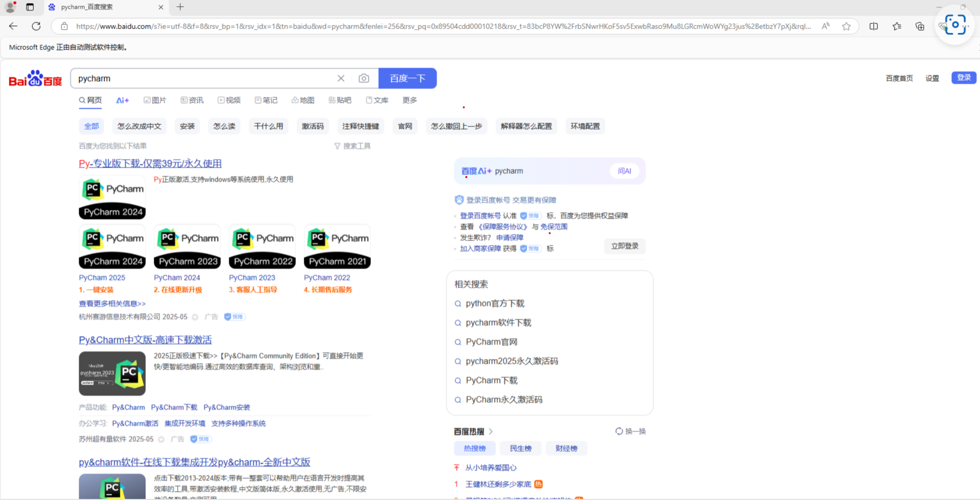Close the pycharm_百度搜索 tab
This screenshot has width=980, height=500.
pyautogui.click(x=160, y=7)
